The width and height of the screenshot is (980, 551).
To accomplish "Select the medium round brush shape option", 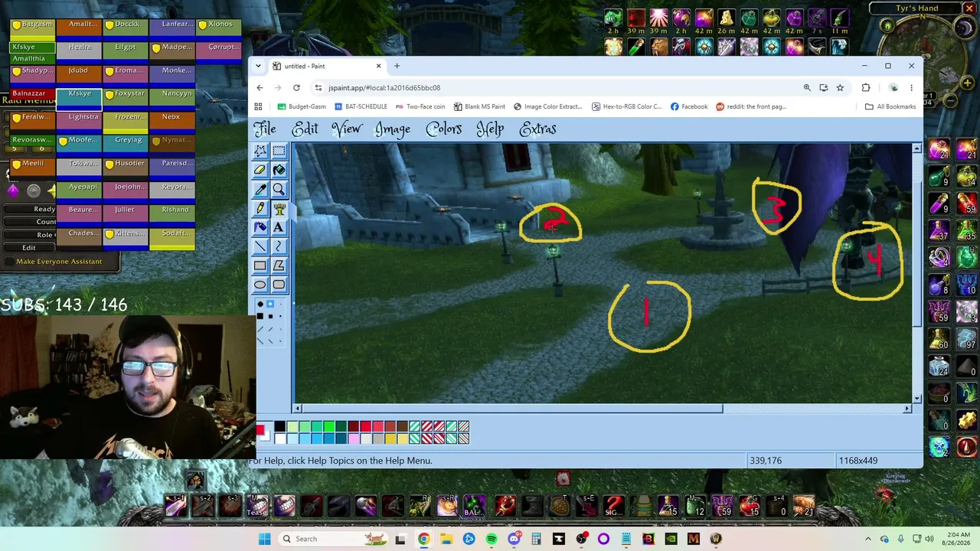I will (x=269, y=304).
